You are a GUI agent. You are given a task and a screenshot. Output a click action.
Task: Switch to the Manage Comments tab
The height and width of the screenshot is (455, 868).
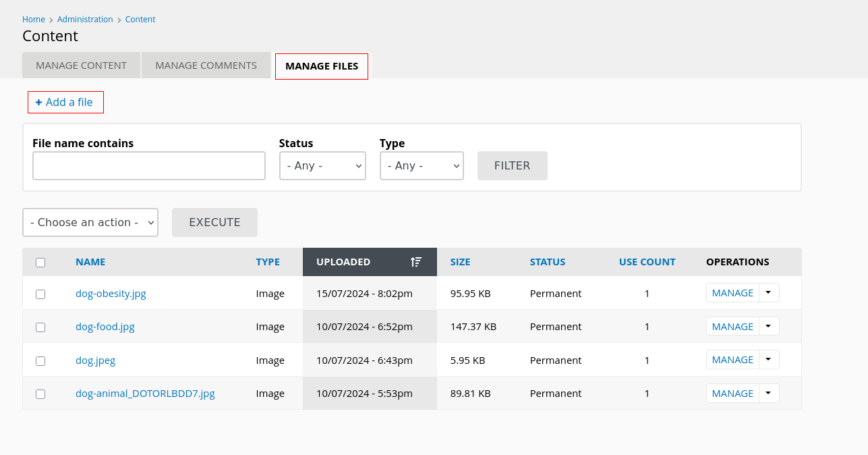pos(206,65)
